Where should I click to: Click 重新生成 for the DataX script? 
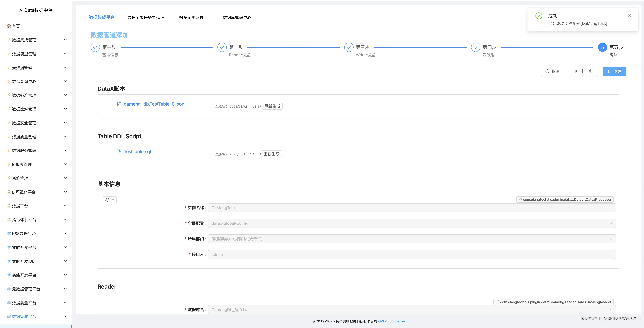point(272,106)
